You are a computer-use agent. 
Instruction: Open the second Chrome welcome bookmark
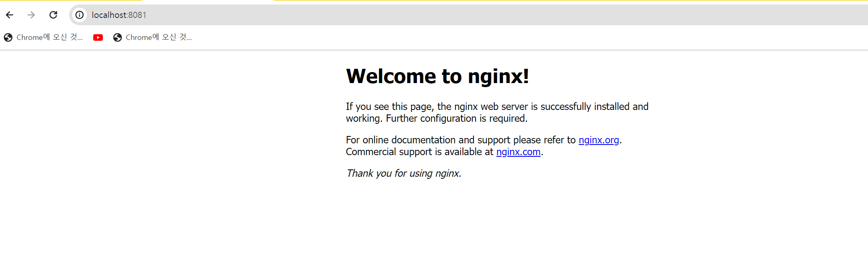(153, 37)
